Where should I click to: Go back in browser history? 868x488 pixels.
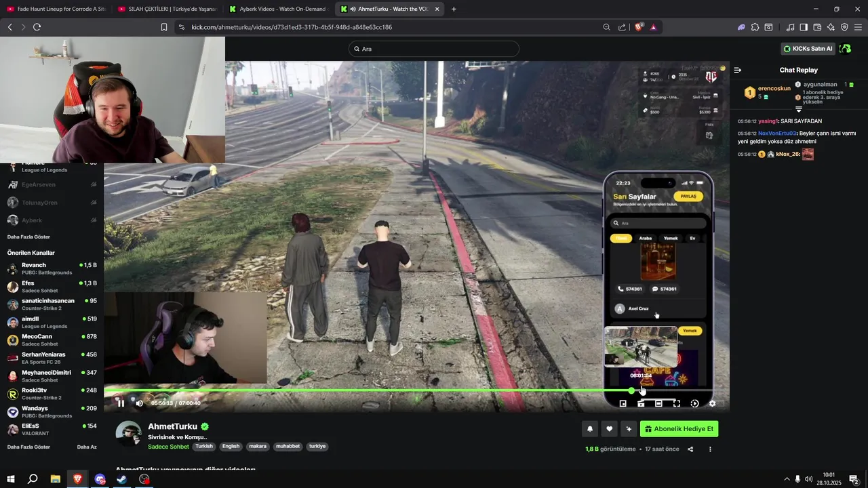(9, 27)
